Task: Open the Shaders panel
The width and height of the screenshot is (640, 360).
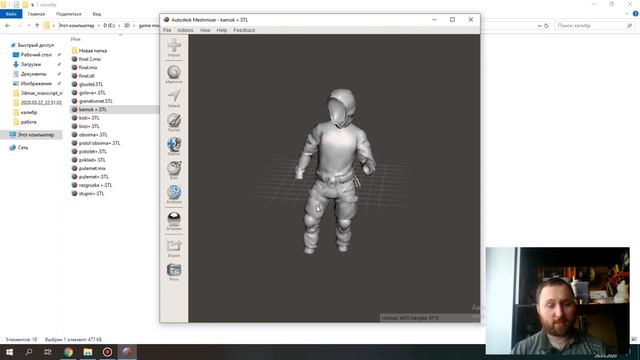Action: coord(174,221)
